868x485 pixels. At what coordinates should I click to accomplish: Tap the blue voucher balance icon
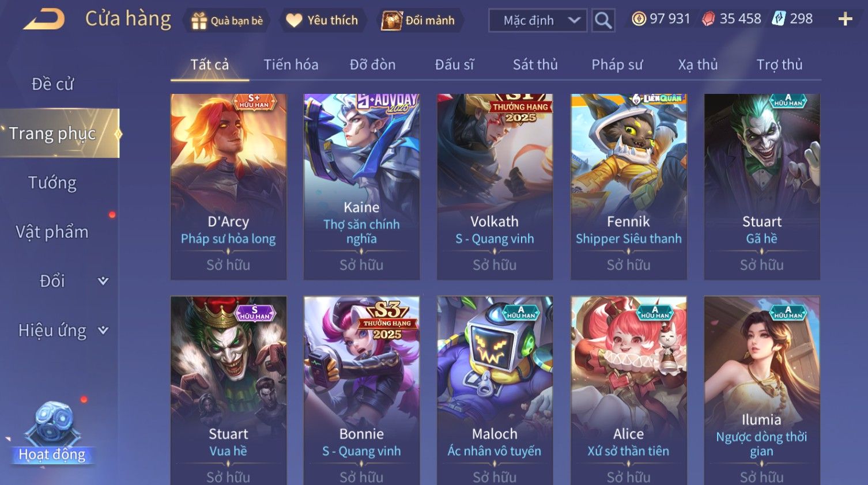click(779, 19)
